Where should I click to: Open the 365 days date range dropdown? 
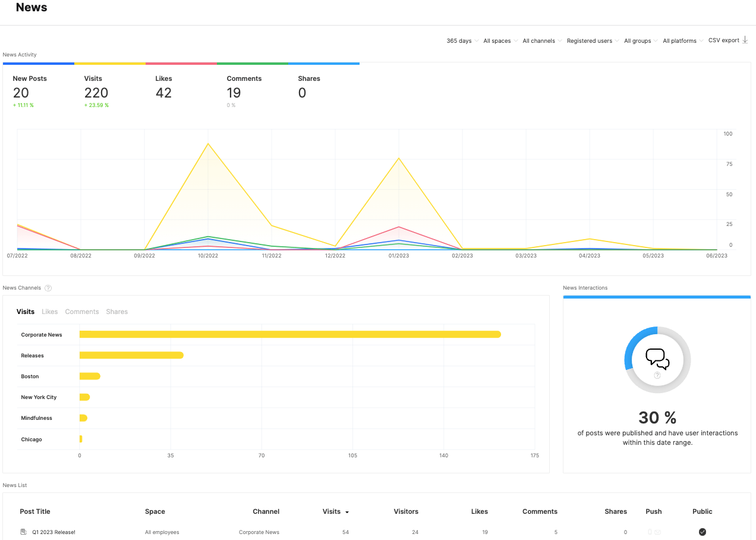(x=459, y=40)
